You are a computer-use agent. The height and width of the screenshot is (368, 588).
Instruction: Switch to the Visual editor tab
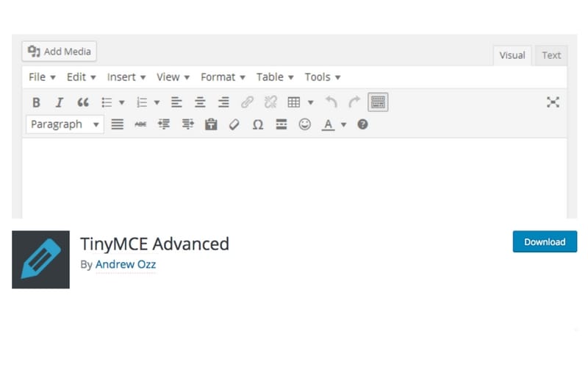tap(512, 55)
